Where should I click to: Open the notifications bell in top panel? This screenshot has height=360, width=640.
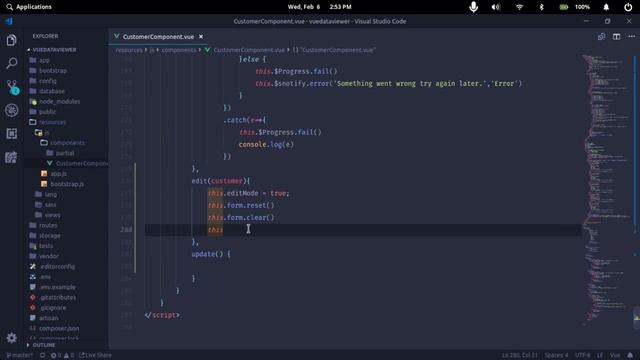click(x=606, y=7)
